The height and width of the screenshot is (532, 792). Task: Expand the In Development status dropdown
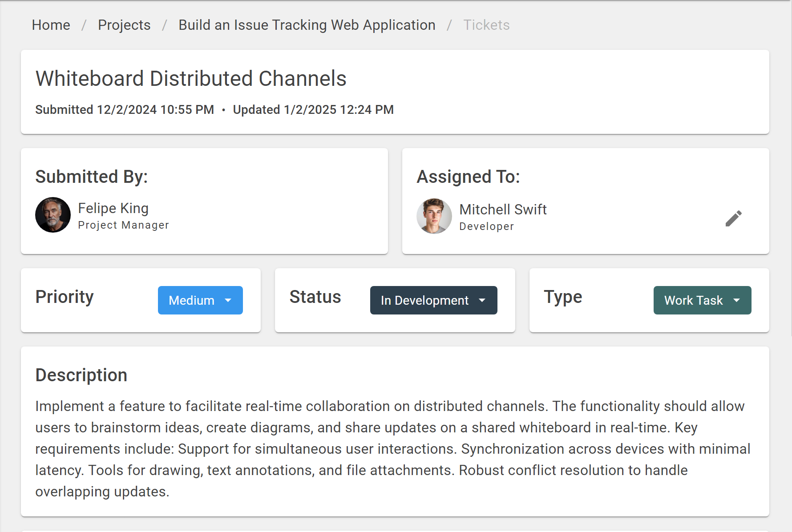[433, 300]
